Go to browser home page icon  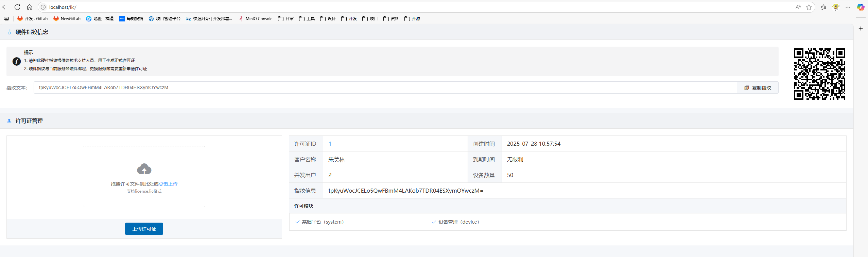[30, 7]
